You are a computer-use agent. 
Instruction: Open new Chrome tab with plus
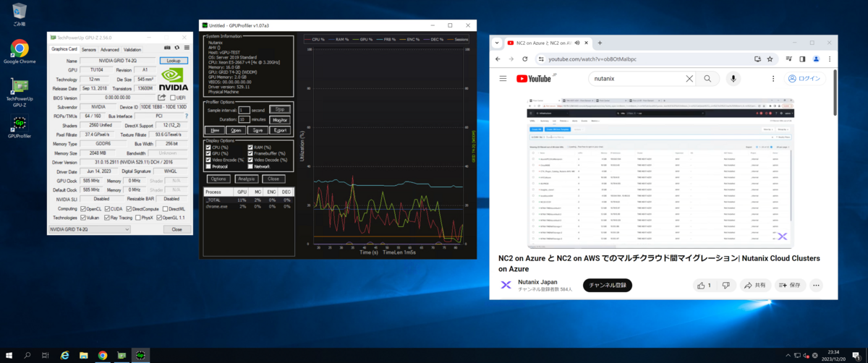click(x=600, y=43)
